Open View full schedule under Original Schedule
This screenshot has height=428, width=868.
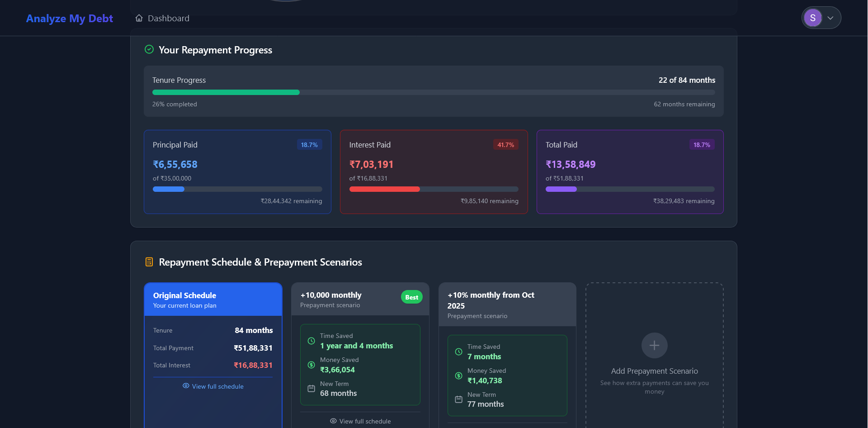[217, 386]
